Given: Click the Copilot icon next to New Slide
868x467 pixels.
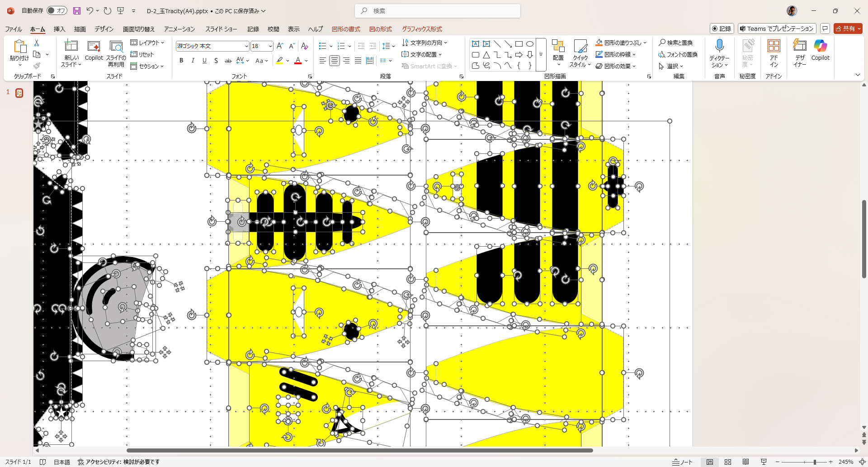Looking at the screenshot, I should click(94, 50).
